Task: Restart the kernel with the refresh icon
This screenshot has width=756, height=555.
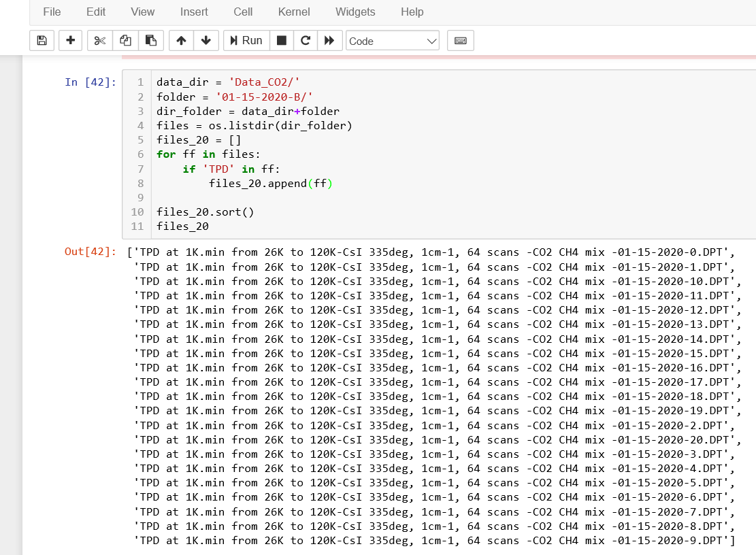Action: (306, 40)
